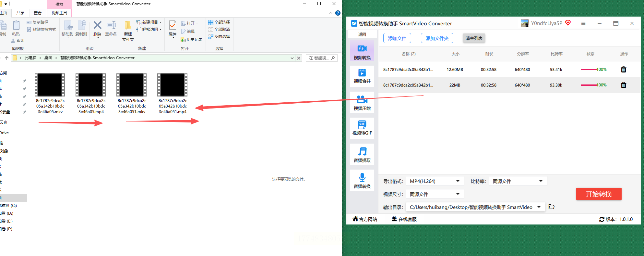Expand the Explorer address bar history chevron
The width and height of the screenshot is (644, 256).
coord(292,58)
